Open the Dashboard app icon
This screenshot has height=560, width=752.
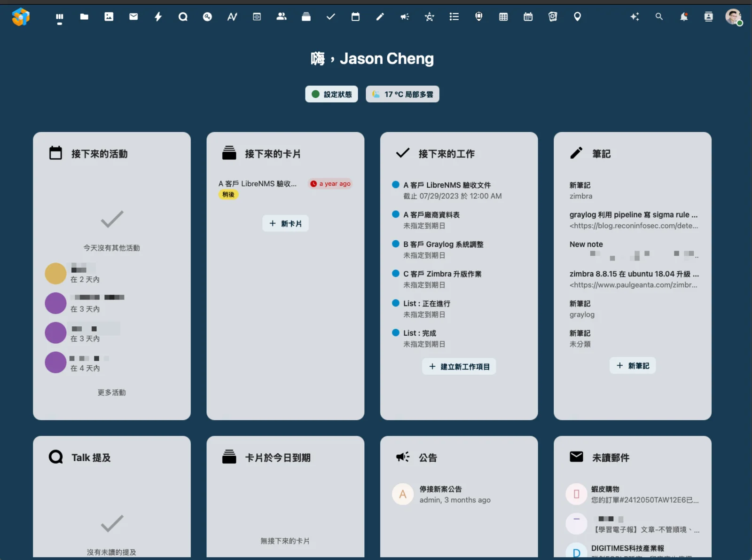pyautogui.click(x=59, y=17)
